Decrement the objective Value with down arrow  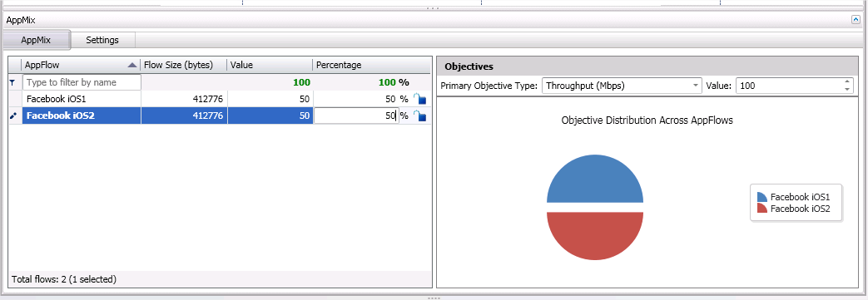pos(846,90)
